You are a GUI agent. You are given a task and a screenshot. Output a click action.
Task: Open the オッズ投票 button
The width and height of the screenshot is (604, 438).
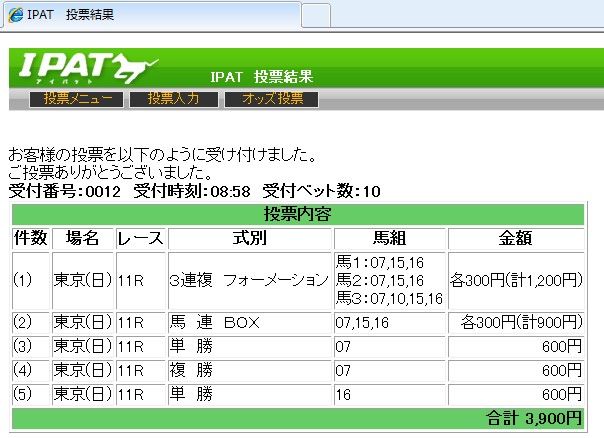(272, 99)
